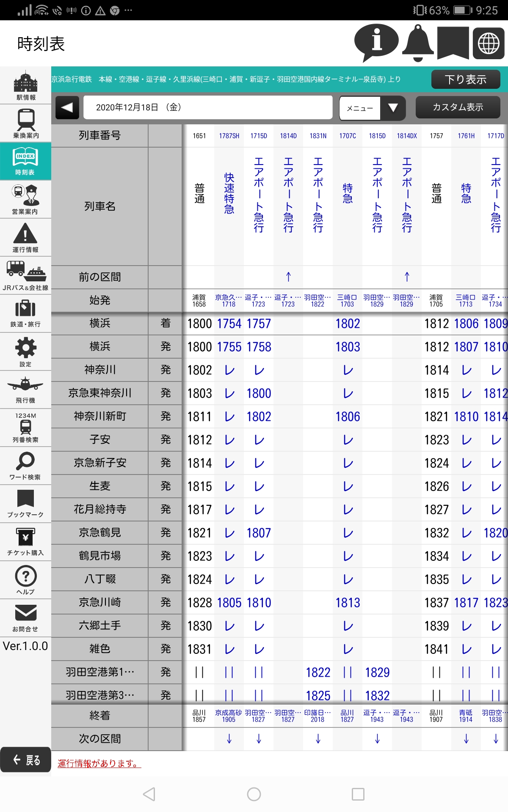Select train number 1715D column header

[259, 136]
